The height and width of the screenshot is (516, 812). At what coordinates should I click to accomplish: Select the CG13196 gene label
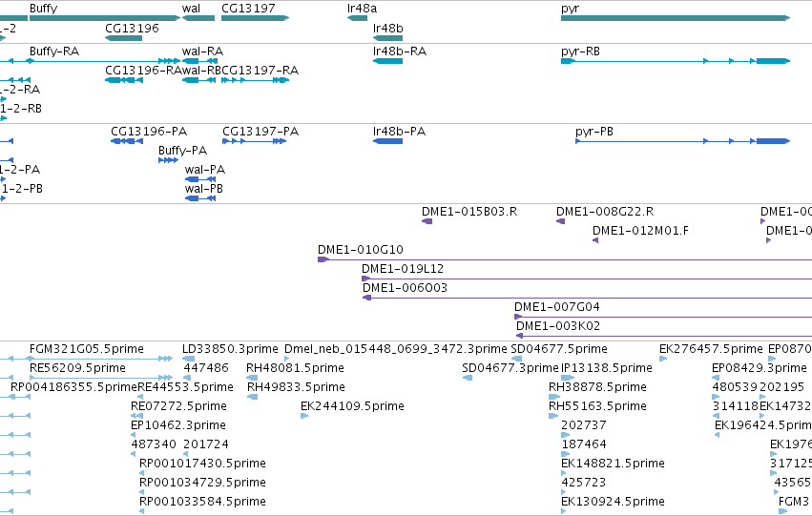(132, 28)
